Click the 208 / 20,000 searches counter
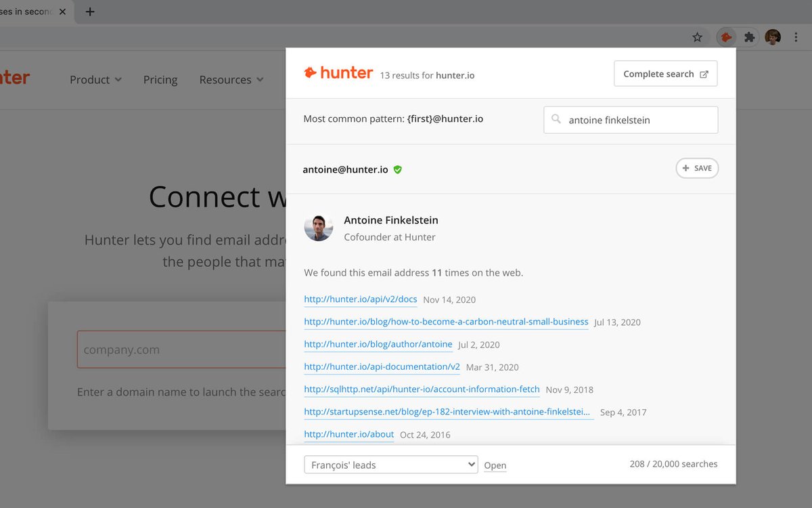Image resolution: width=812 pixels, height=508 pixels. tap(673, 464)
